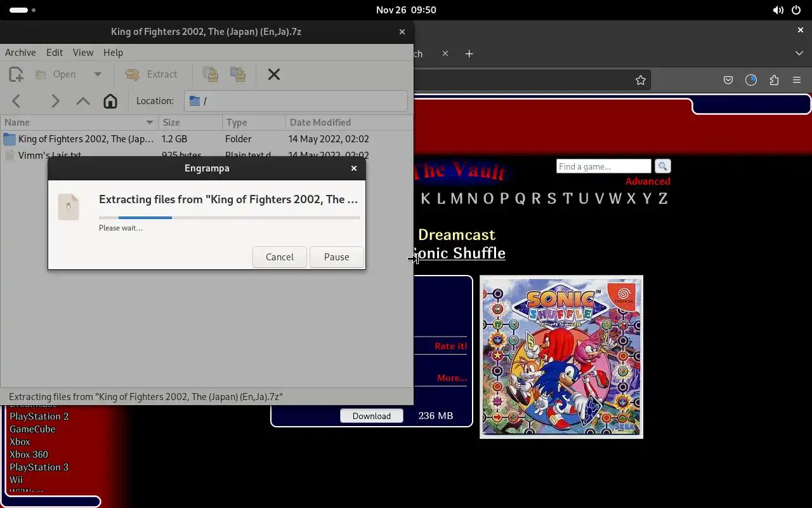Sort by the Name column header
Screen dimensions: 812x508
[79, 123]
